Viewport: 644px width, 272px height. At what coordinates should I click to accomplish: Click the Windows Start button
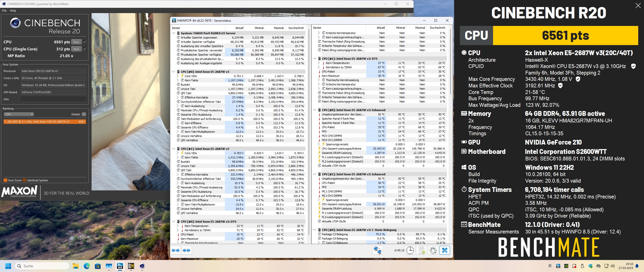8,266
